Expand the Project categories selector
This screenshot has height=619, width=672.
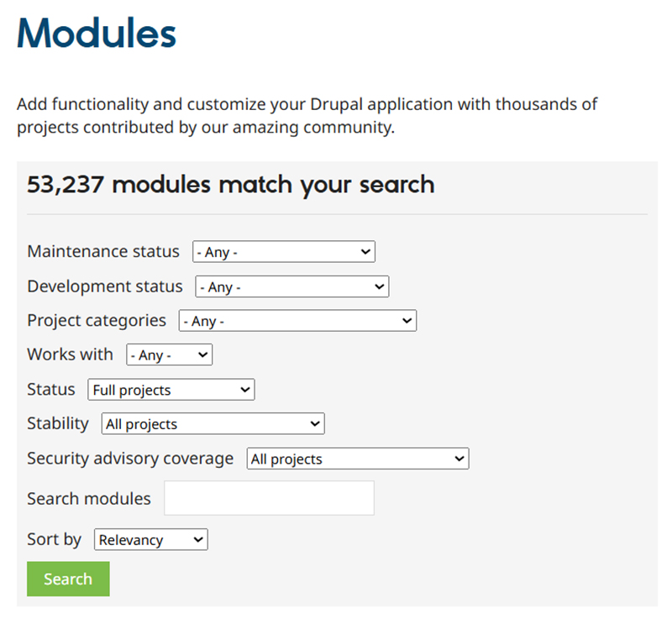pos(297,320)
